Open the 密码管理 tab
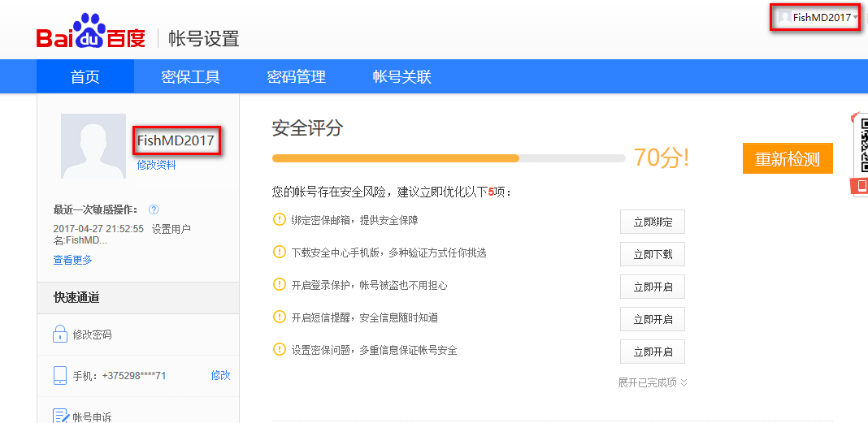 297,77
